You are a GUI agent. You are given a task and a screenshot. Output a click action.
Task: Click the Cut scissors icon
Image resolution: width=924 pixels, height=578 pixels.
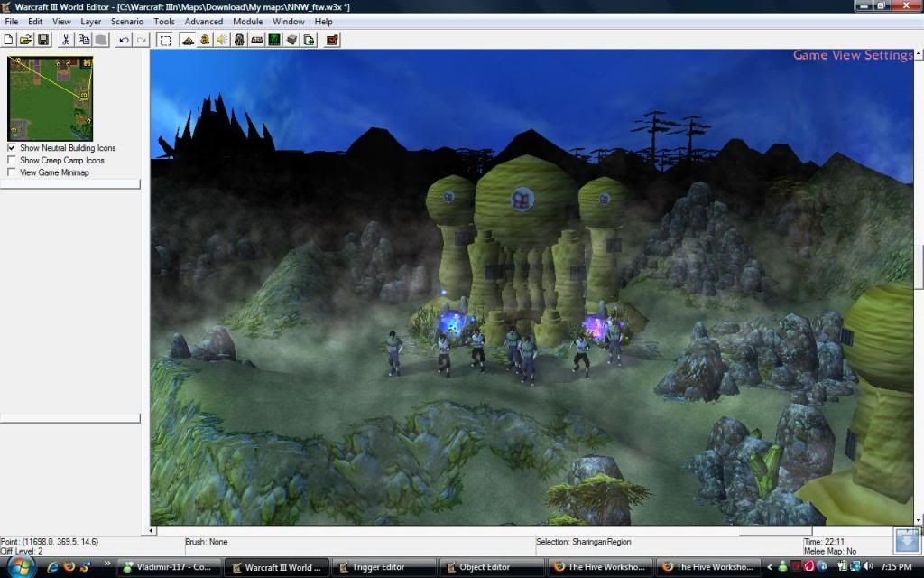(x=66, y=40)
